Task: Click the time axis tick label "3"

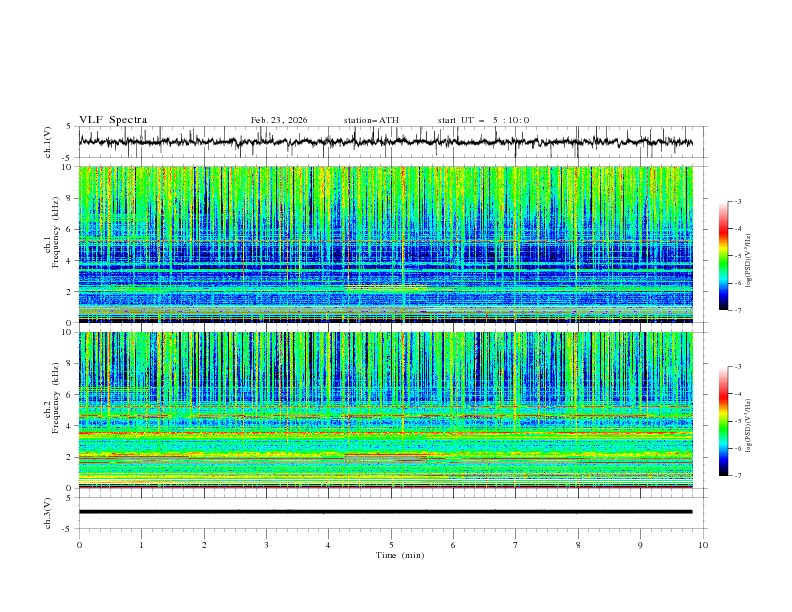Action: pyautogui.click(x=266, y=545)
